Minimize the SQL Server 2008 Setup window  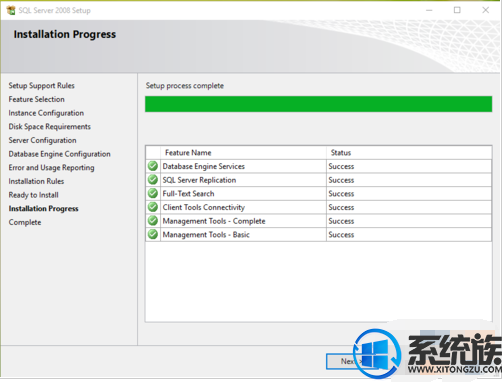point(429,10)
